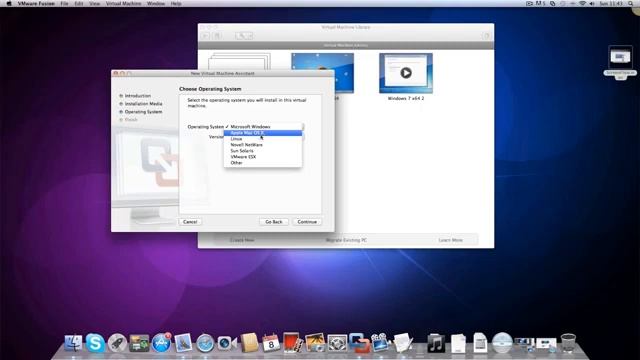Click the Spotlight search icon in menu bar
This screenshot has width=640, height=360.
pos(631,3)
